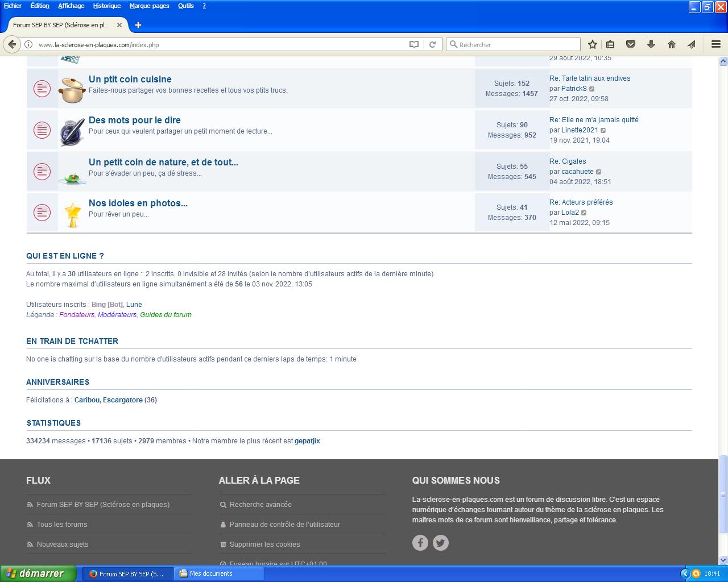Click Forum SEP BY SEP taskbar button

tap(128, 573)
